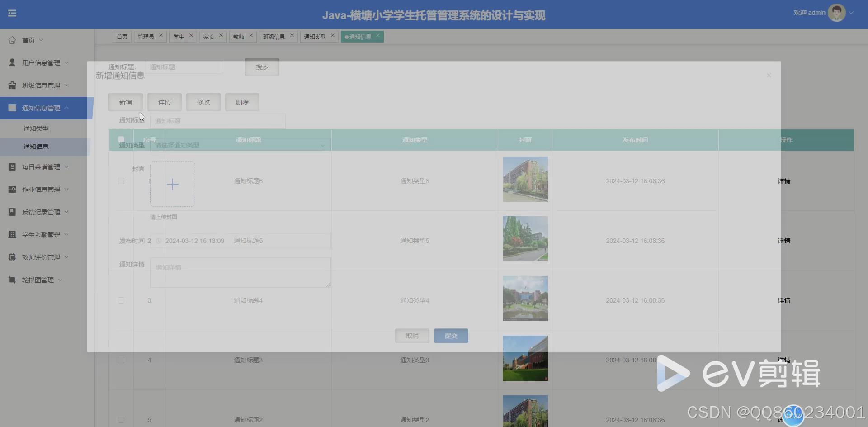Expand the 轮播图管理 chevron

(x=60, y=280)
